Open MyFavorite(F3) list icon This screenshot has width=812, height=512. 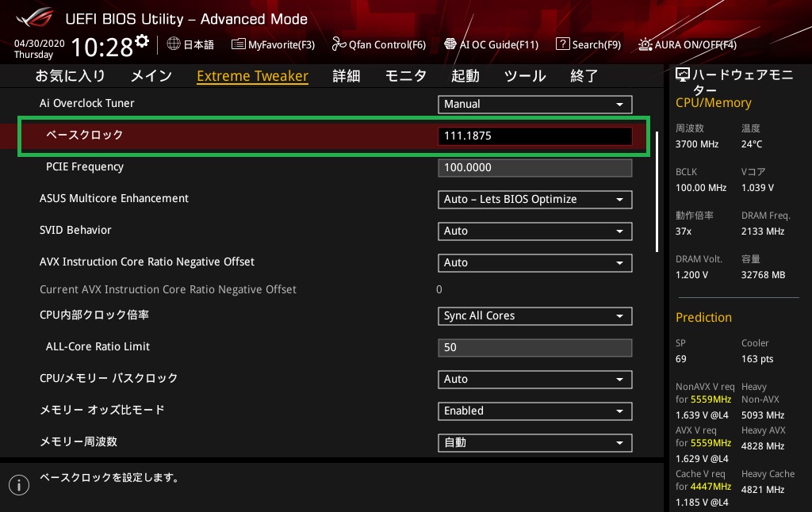[238, 44]
